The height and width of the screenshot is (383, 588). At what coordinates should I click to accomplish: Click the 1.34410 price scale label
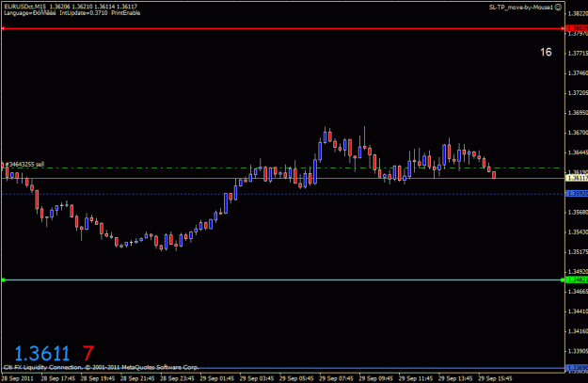point(578,311)
